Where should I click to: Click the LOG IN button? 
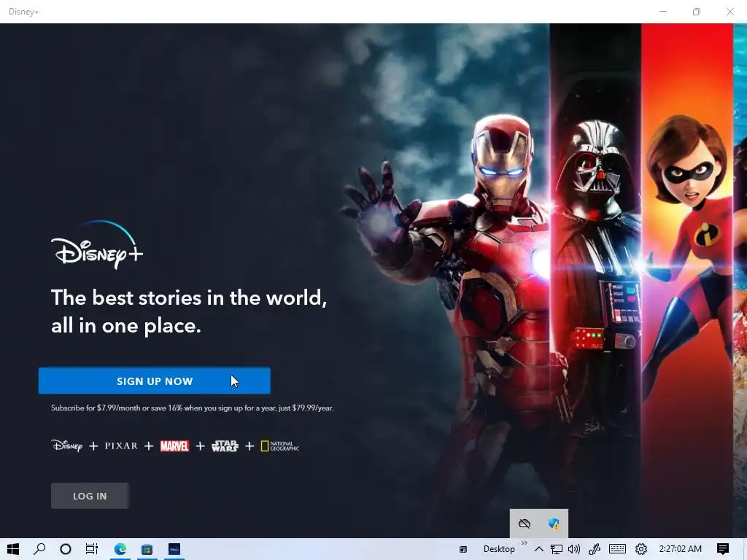(90, 496)
